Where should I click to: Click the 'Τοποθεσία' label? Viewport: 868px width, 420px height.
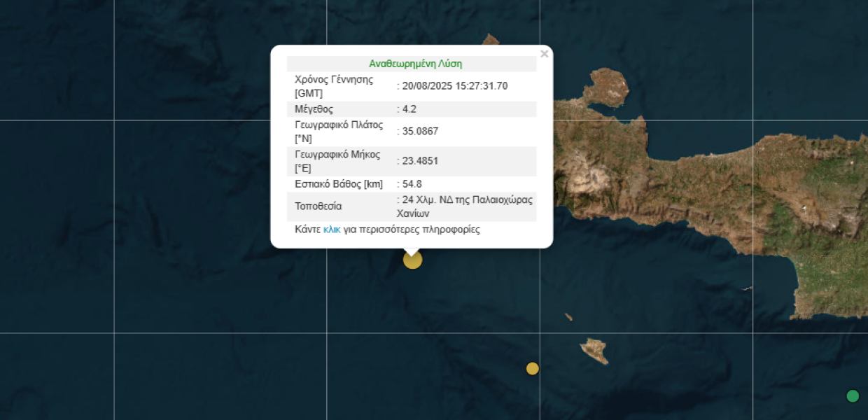[318, 206]
